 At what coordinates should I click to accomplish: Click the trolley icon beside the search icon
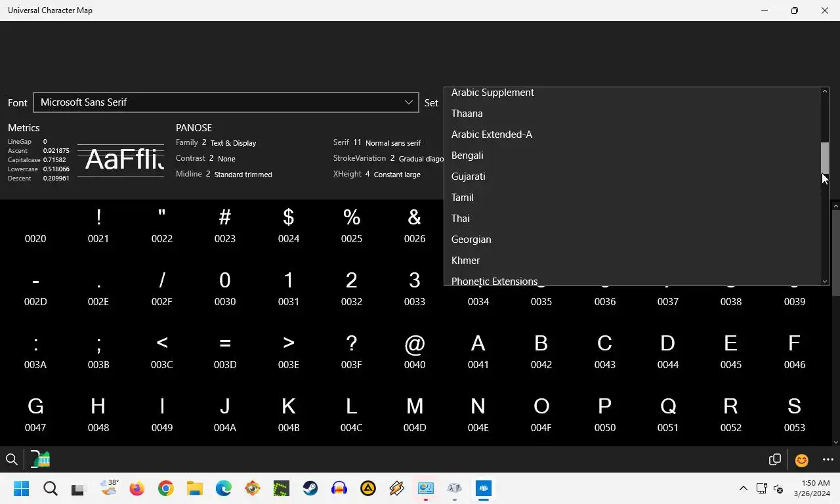(x=40, y=459)
